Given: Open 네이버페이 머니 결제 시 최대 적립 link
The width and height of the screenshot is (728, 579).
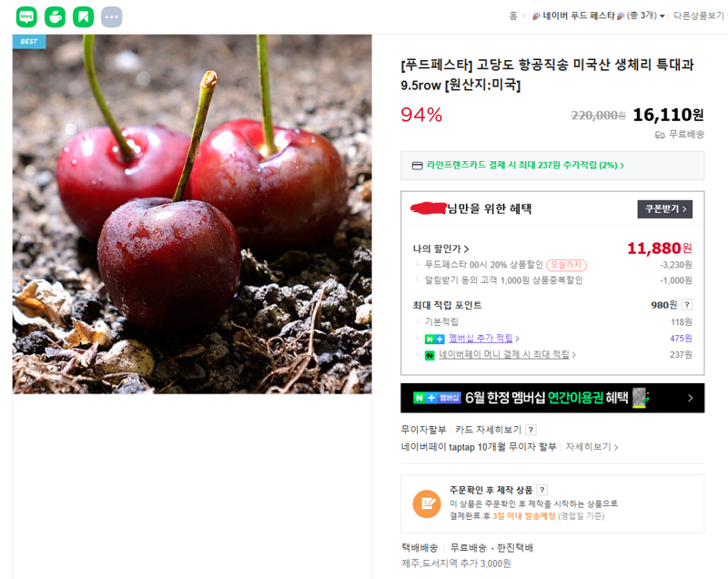Looking at the screenshot, I should [507, 354].
